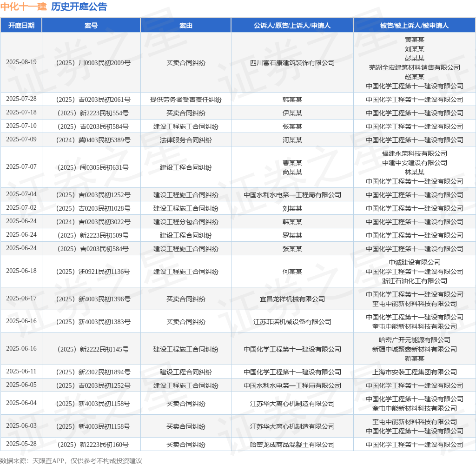Select date cell 2025-07-10

[21, 126]
